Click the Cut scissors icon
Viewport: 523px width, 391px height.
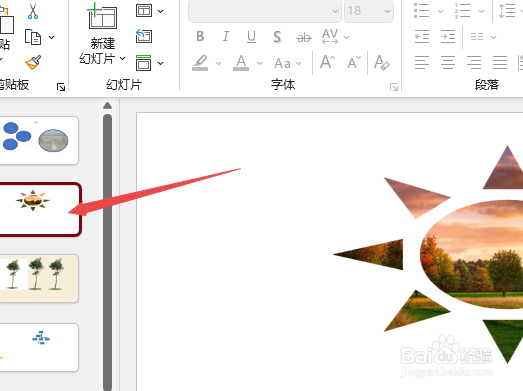point(33,11)
